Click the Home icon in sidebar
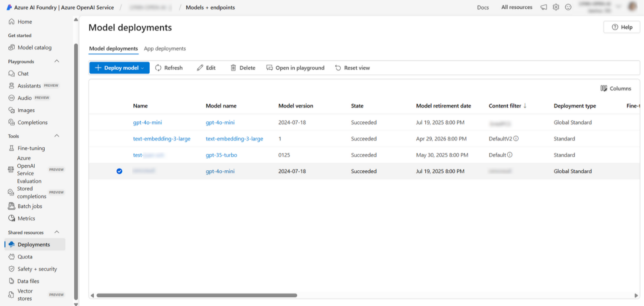This screenshot has height=306, width=644. [12, 22]
